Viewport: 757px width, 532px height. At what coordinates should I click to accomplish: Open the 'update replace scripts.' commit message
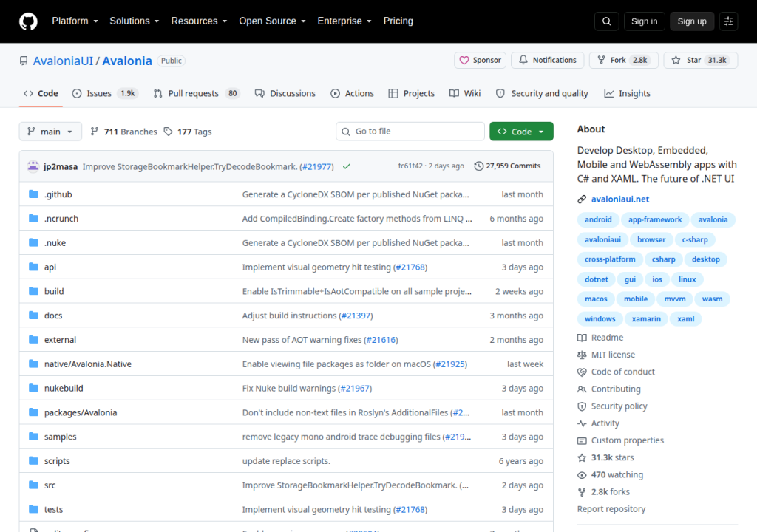[x=286, y=461]
